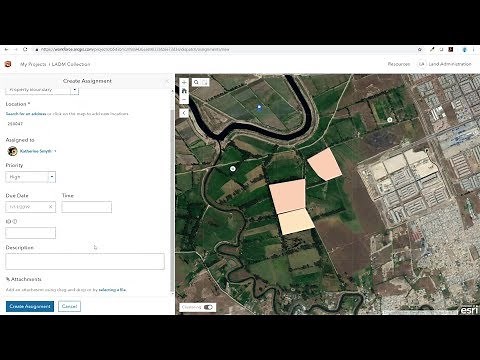480x360 pixels.
Task: Click the white worker marker near the town
Action: click(x=389, y=120)
